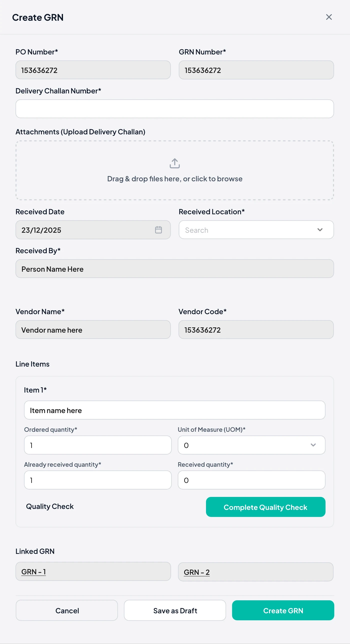Image resolution: width=350 pixels, height=644 pixels.
Task: Click the Complete Quality Check button
Action: point(266,507)
